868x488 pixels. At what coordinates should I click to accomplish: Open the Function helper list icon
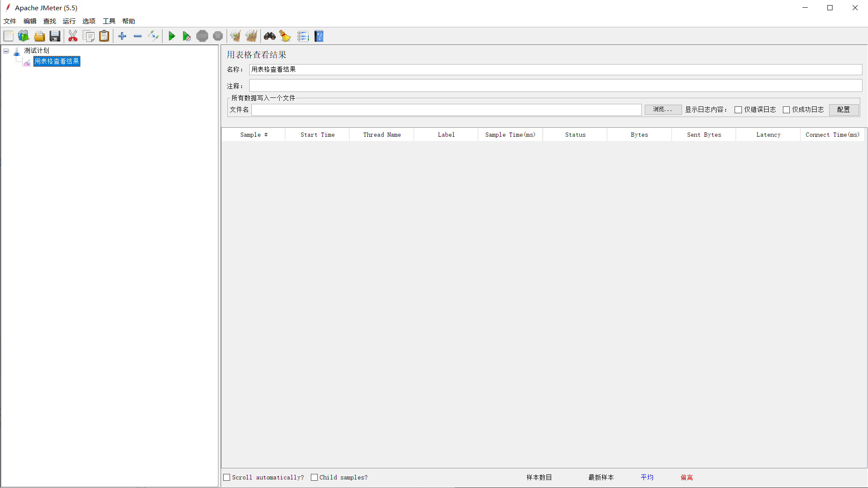tap(303, 36)
